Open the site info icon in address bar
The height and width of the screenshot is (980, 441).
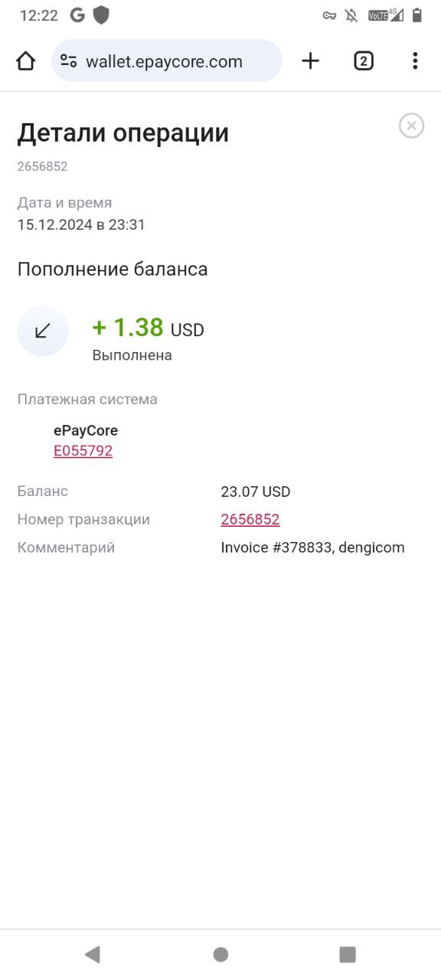pyautogui.click(x=69, y=61)
